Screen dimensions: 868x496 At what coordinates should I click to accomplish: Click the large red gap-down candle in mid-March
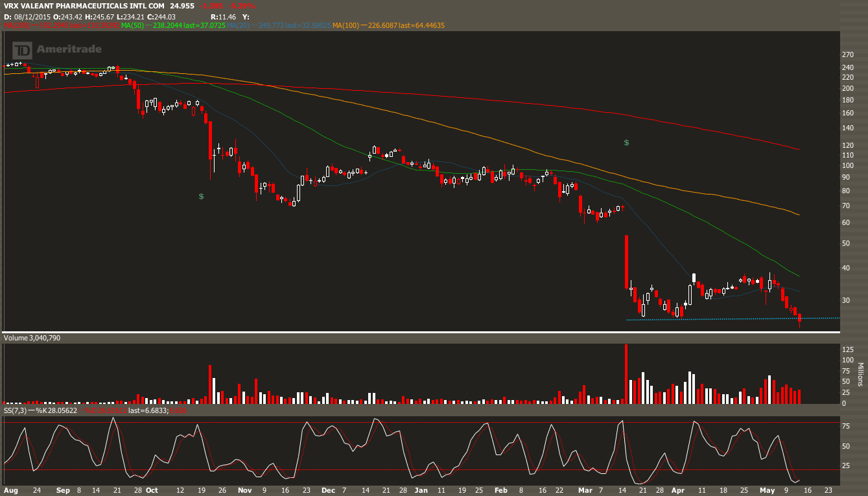pyautogui.click(x=626, y=262)
